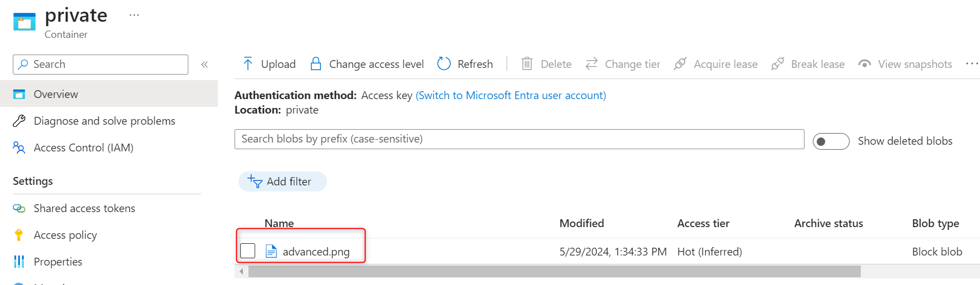Click the Add filter button

282,181
